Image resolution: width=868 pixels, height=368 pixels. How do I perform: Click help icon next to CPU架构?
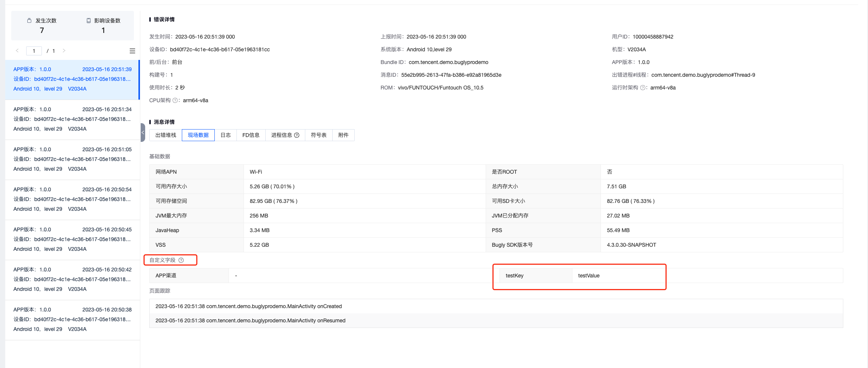pyautogui.click(x=175, y=100)
